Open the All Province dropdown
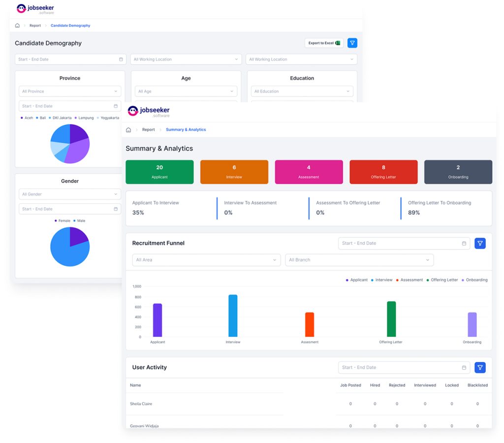This screenshot has height=443, width=504. tap(70, 91)
